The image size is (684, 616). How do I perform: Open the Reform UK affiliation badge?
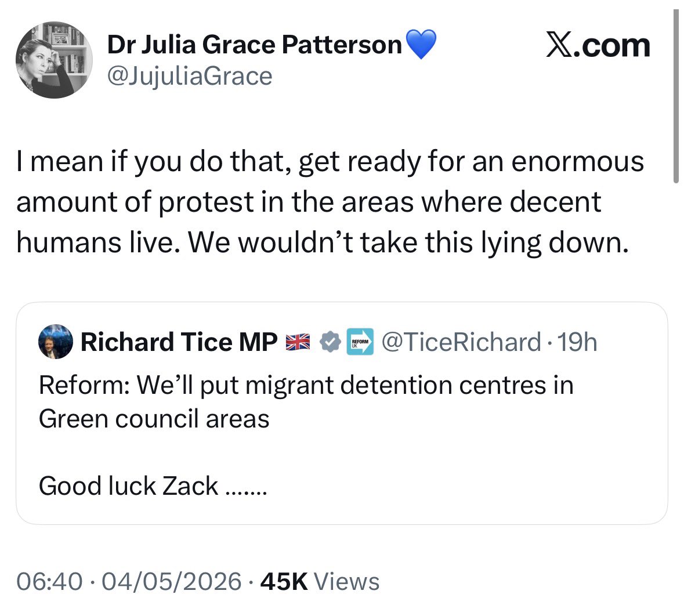click(x=360, y=342)
